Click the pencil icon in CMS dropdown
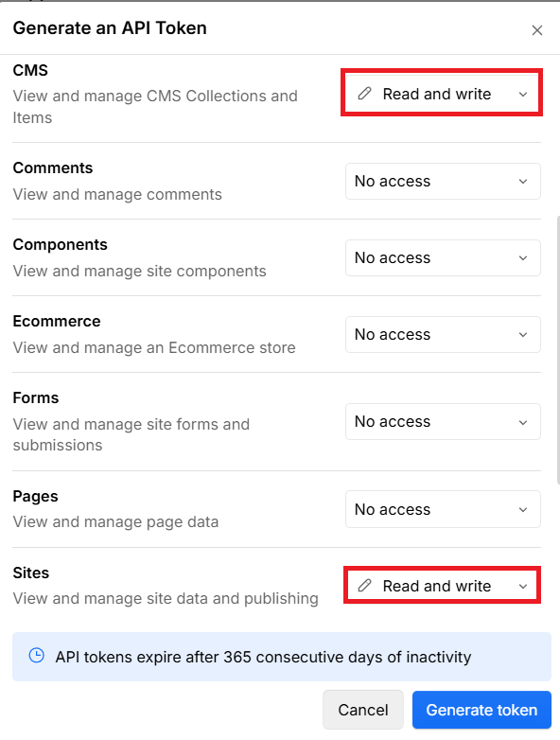Image resolution: width=560 pixels, height=740 pixels. [364, 94]
